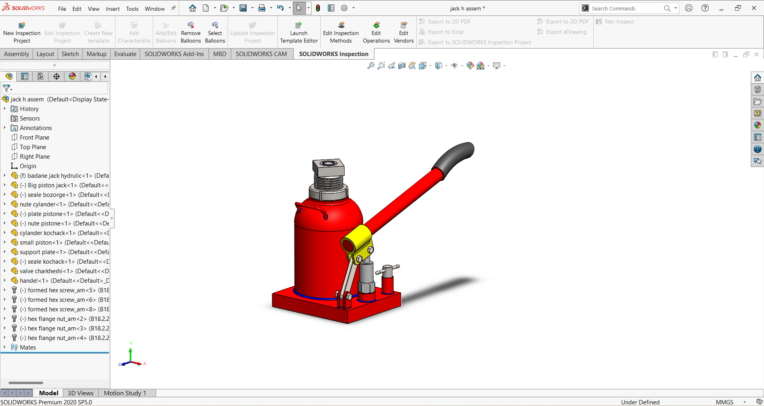Switch to the Assembly tab
The width and height of the screenshot is (764, 406).
pos(17,54)
